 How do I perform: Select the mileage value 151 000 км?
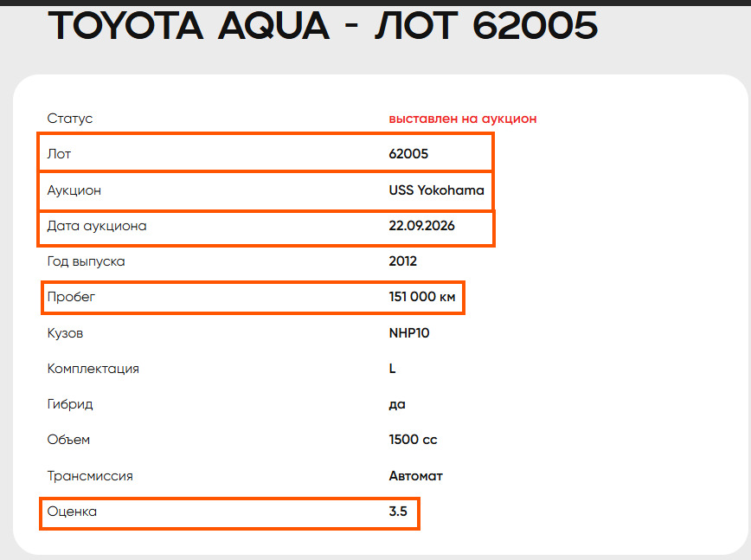tap(422, 297)
